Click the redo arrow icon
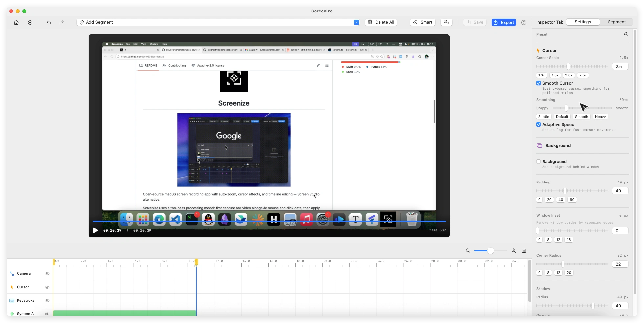 click(61, 22)
